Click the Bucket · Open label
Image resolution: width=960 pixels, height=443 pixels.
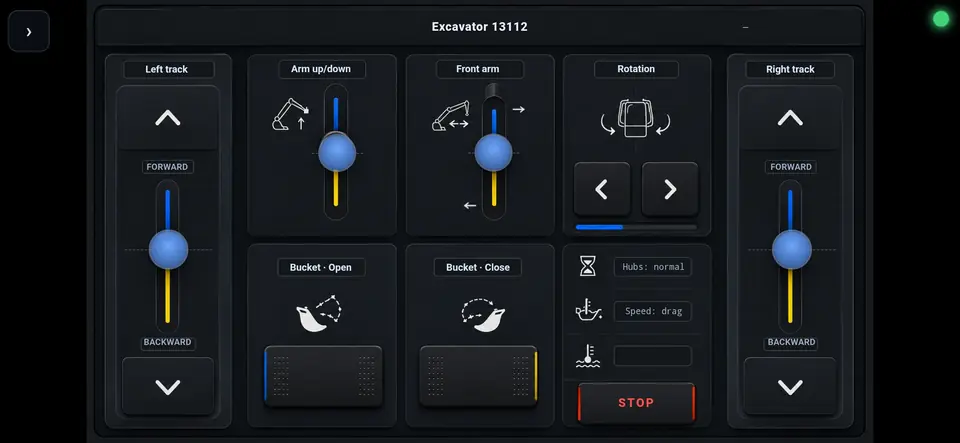pos(321,267)
